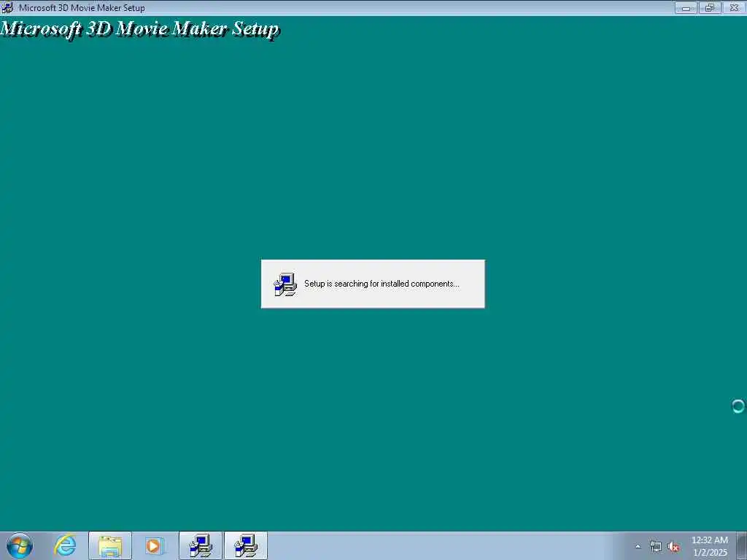The width and height of the screenshot is (747, 560).
Task: Open Windows Explorer folder on the taskbar
Action: pyautogui.click(x=110, y=545)
